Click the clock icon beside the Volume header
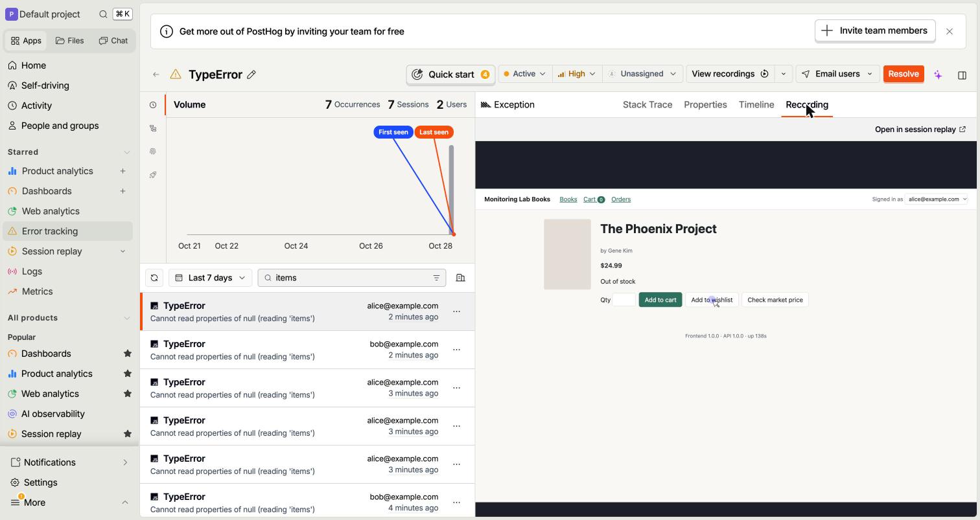Viewport: 980px width, 520px height. click(153, 105)
